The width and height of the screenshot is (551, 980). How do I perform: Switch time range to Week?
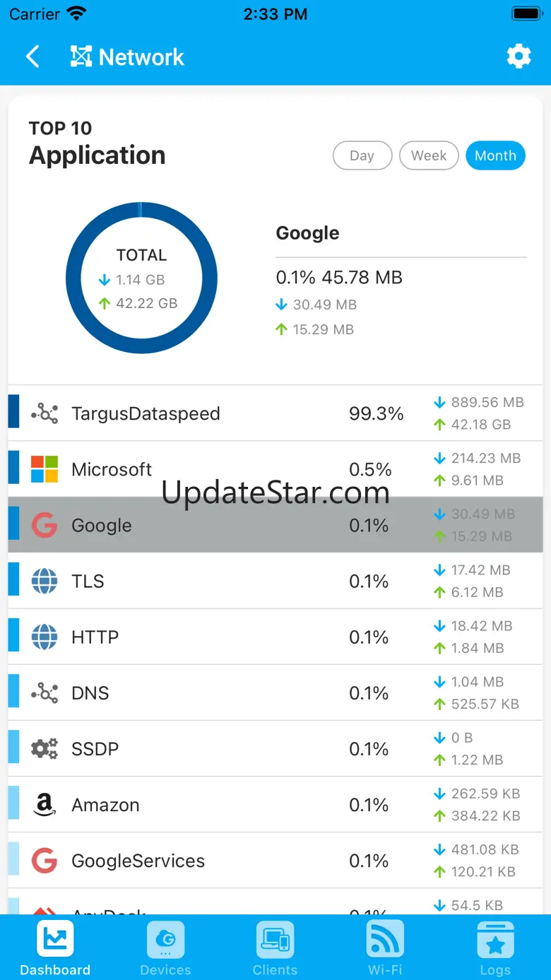pos(429,155)
